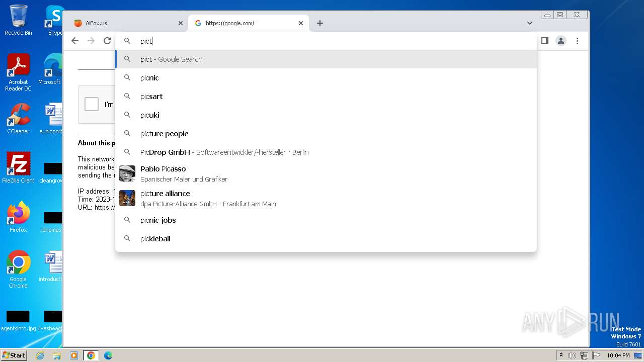This screenshot has height=362, width=644.
Task: Open Google Chrome desktop icon
Action: point(18,269)
